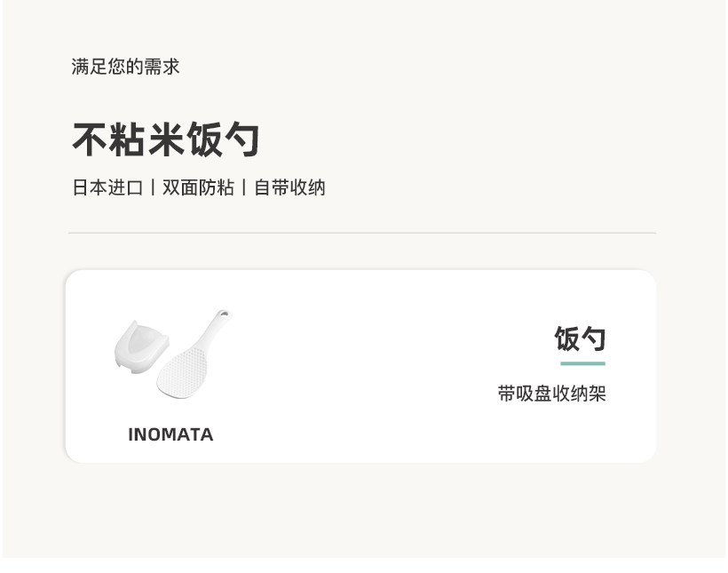Viewport: 728px width, 573px height.
Task: Click the hanging hole on paddle handle
Action: tap(223, 314)
